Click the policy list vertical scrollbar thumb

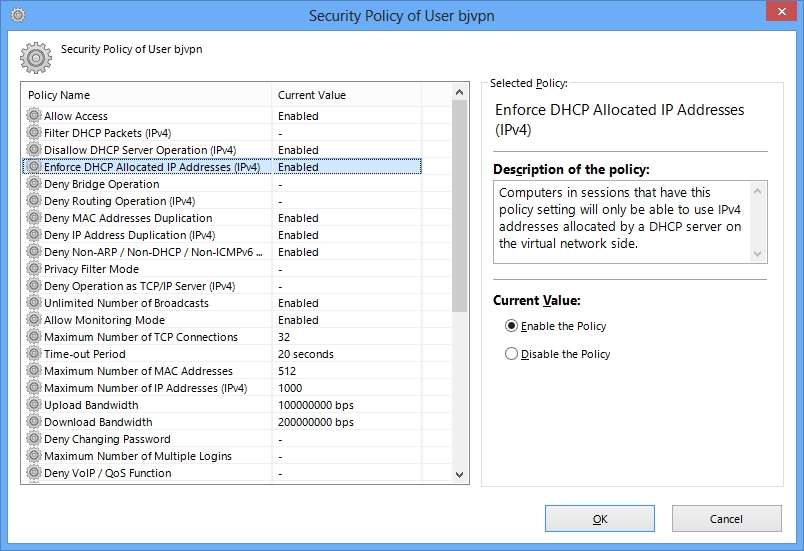[459, 206]
